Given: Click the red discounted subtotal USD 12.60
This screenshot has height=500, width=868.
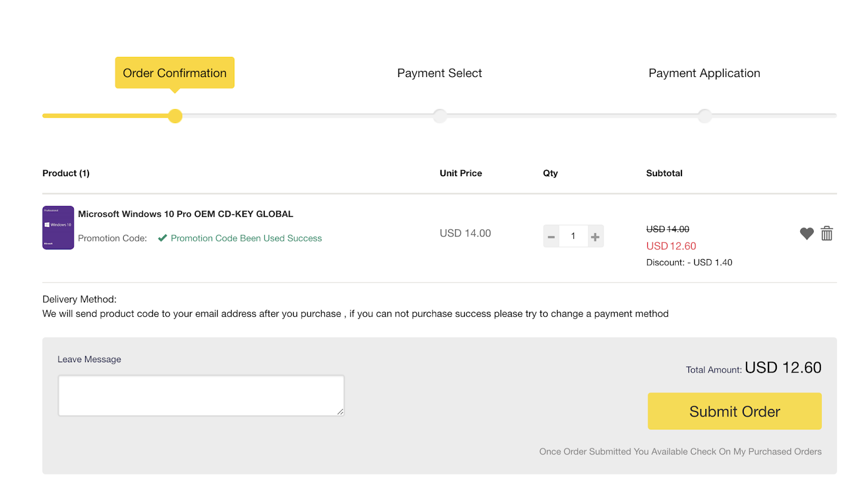Looking at the screenshot, I should [671, 246].
